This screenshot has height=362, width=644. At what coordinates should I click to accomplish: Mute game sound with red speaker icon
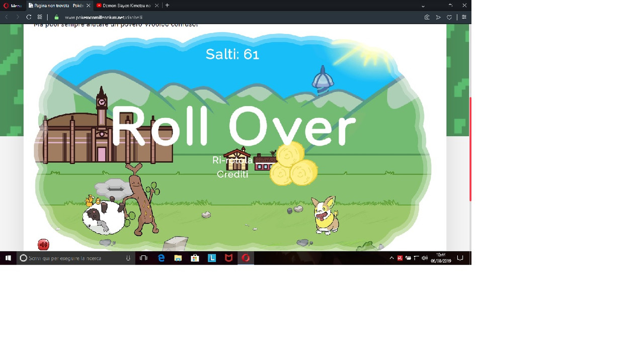pos(43,244)
